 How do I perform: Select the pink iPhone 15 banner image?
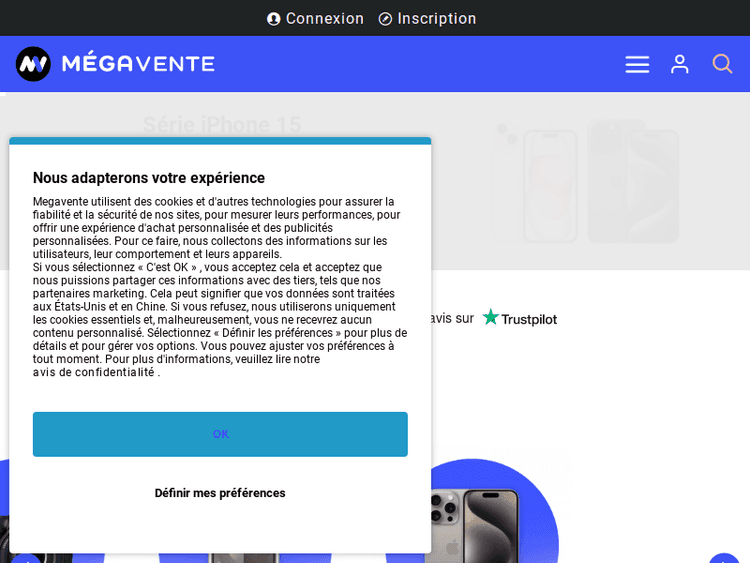pyautogui.click(x=535, y=183)
